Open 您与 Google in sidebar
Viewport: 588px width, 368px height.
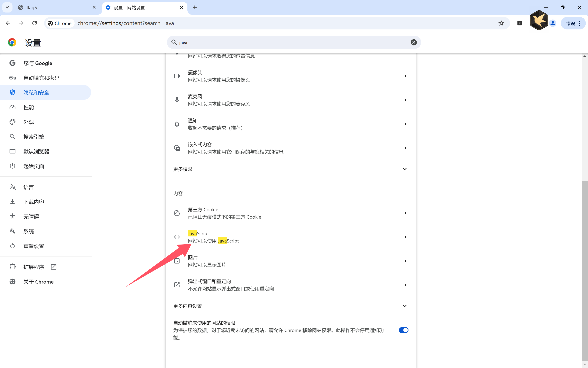[46, 63]
